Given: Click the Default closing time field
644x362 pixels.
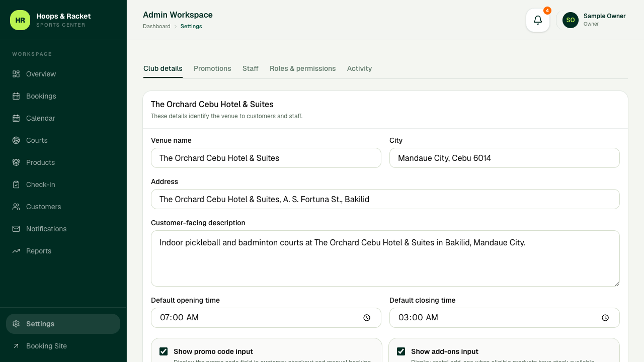Looking at the screenshot, I should click(505, 318).
